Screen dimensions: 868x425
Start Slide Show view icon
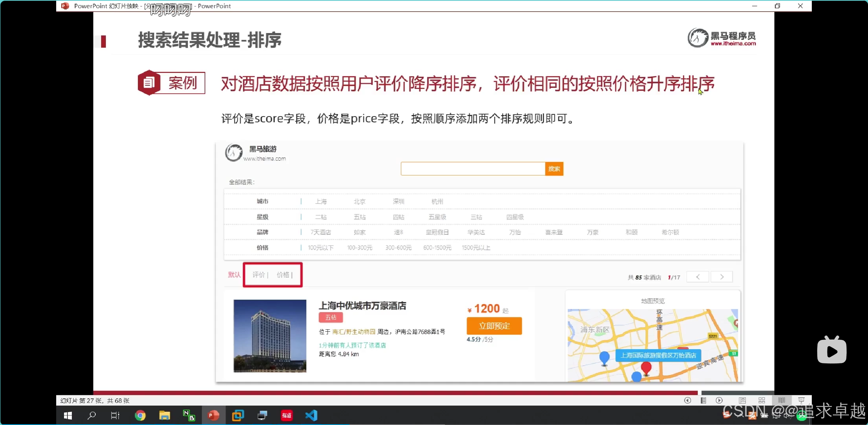click(x=801, y=400)
